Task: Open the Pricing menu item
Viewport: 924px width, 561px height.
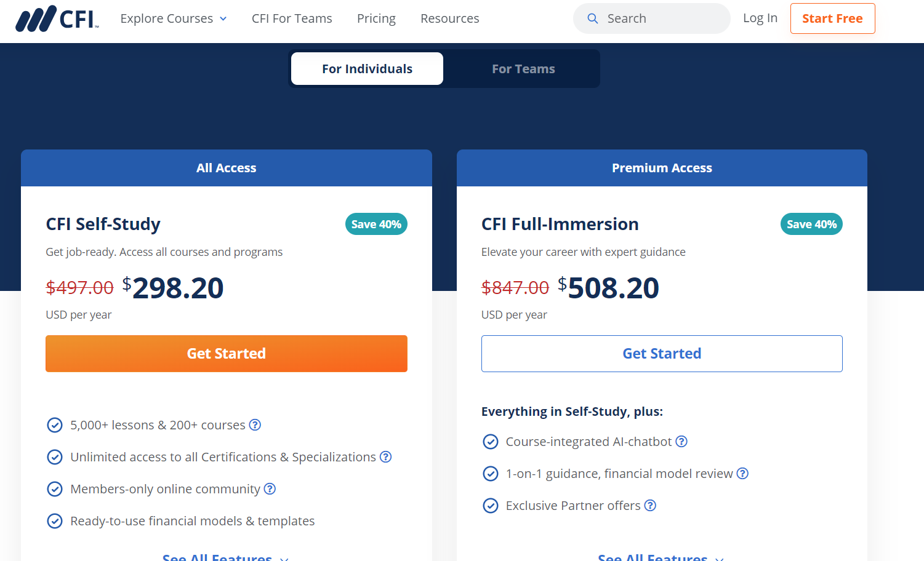Action: tap(376, 18)
